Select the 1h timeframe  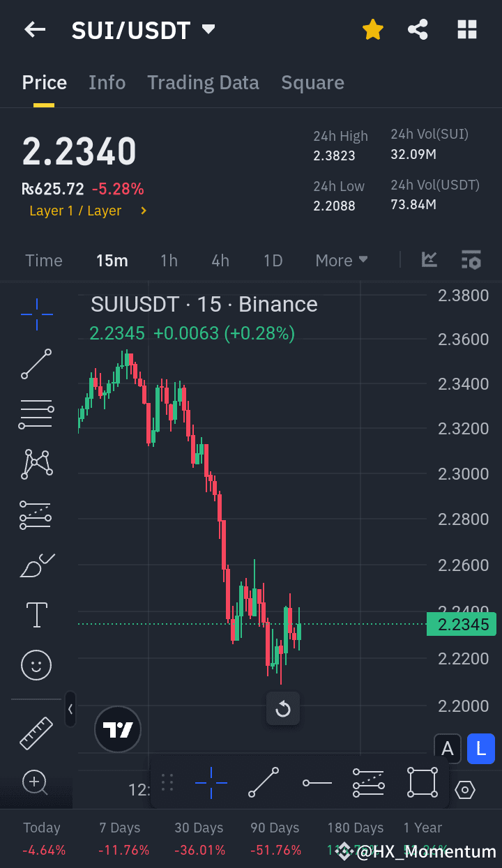[x=169, y=259]
